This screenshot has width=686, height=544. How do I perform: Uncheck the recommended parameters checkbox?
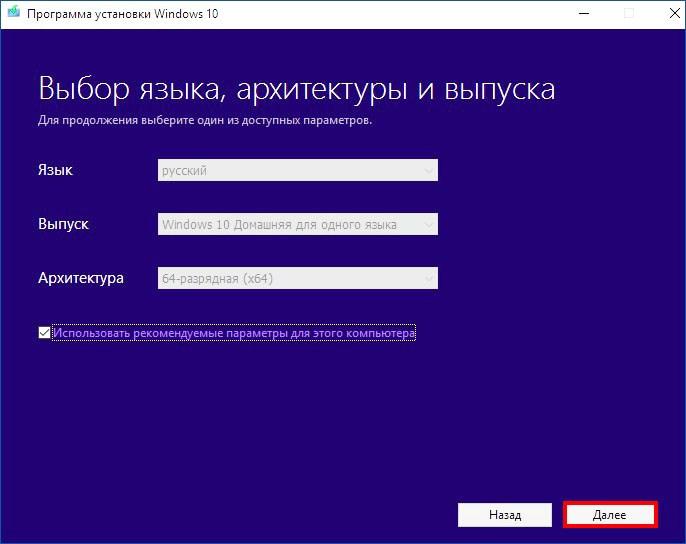point(44,333)
